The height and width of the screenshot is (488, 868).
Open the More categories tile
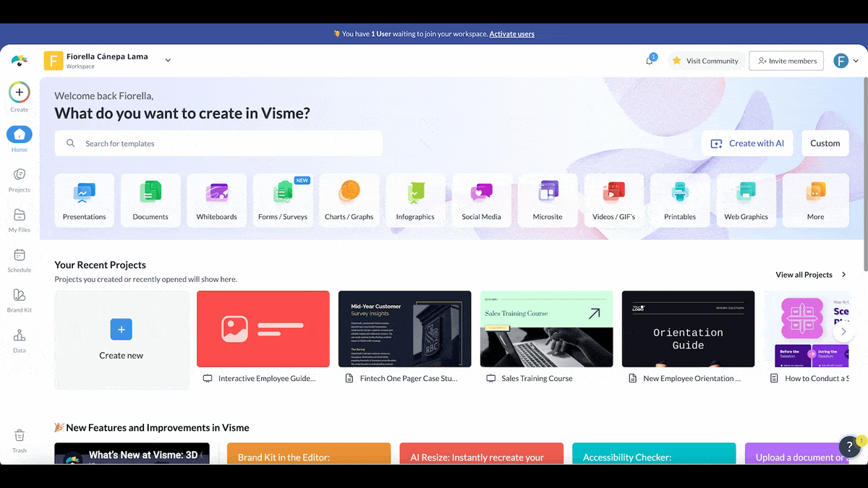816,200
